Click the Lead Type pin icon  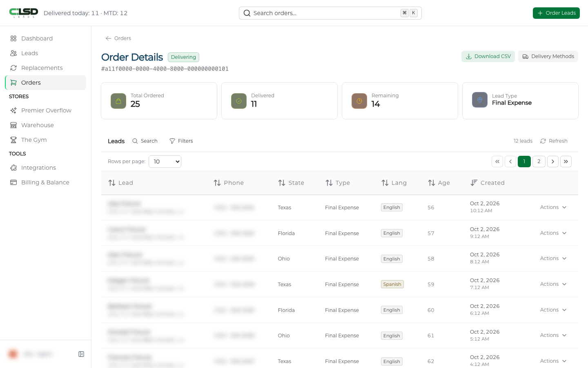tap(480, 100)
